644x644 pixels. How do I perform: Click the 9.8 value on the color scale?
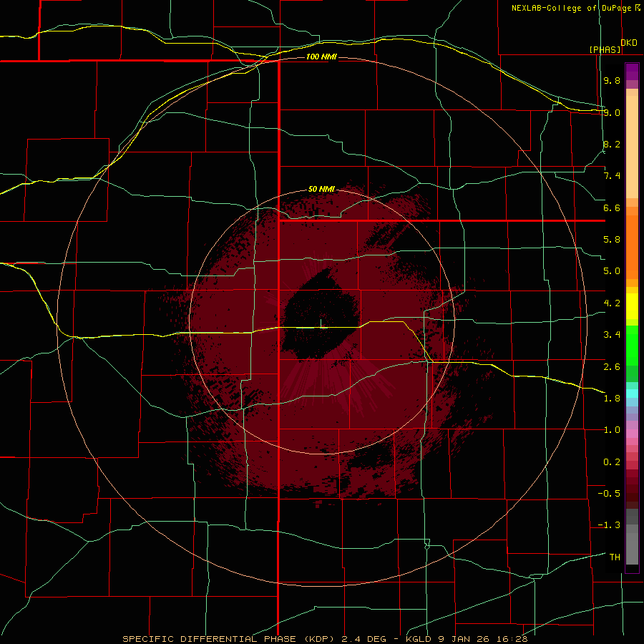pyautogui.click(x=612, y=80)
